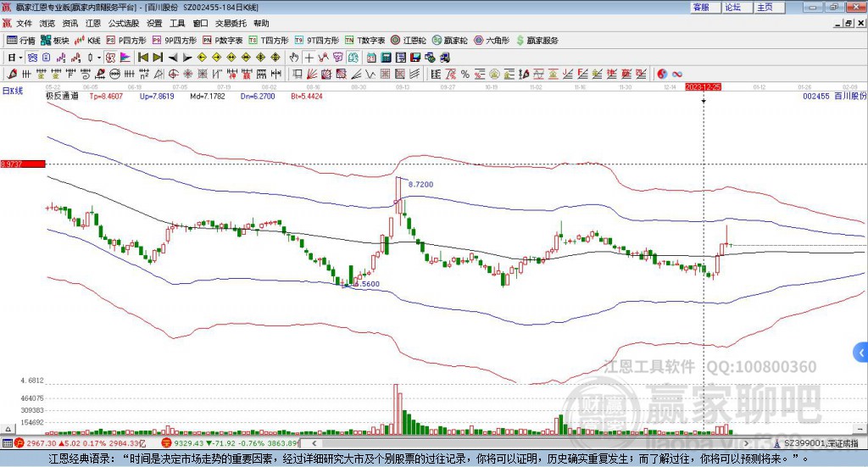The image size is (868, 467).
Task: Select the zigzag wave line tool
Action: [x=370, y=74]
